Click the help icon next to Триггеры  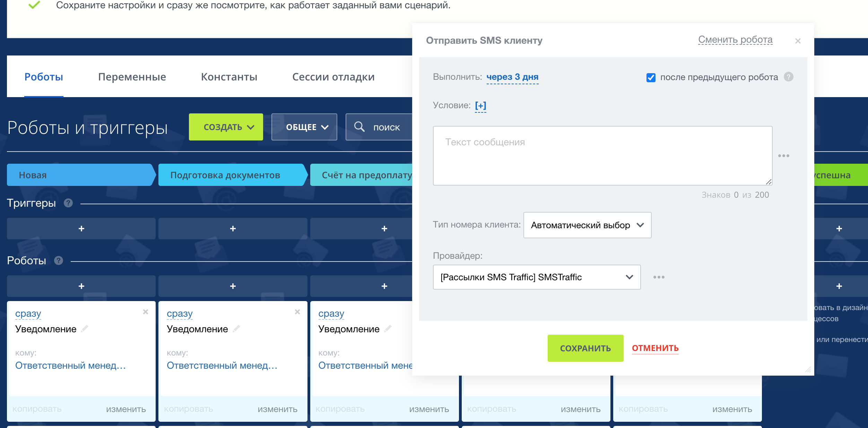click(68, 203)
